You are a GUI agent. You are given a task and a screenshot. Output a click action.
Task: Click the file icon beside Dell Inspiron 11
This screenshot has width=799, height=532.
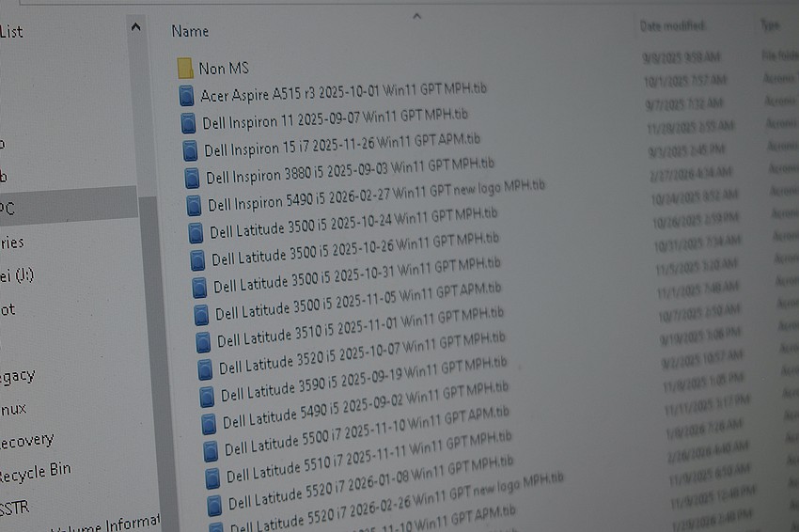(189, 123)
